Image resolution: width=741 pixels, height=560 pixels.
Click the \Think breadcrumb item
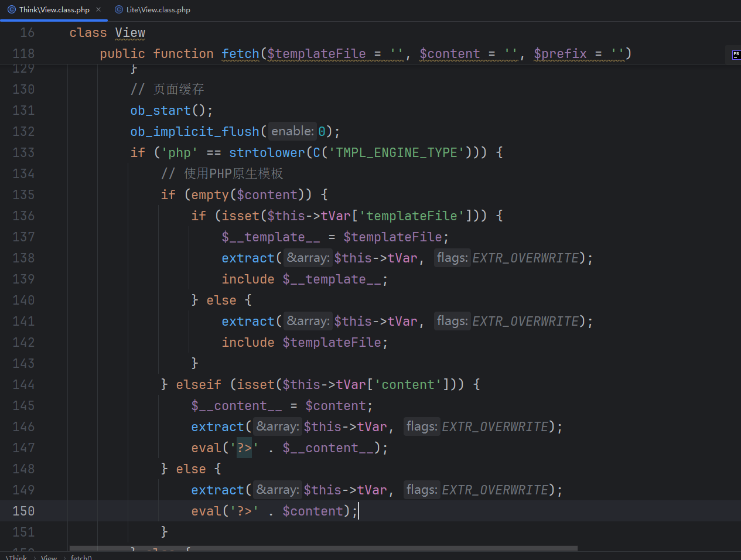[17, 557]
